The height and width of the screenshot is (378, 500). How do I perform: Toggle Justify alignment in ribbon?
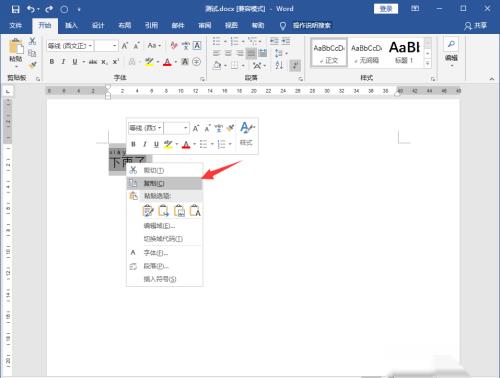tap(251, 53)
